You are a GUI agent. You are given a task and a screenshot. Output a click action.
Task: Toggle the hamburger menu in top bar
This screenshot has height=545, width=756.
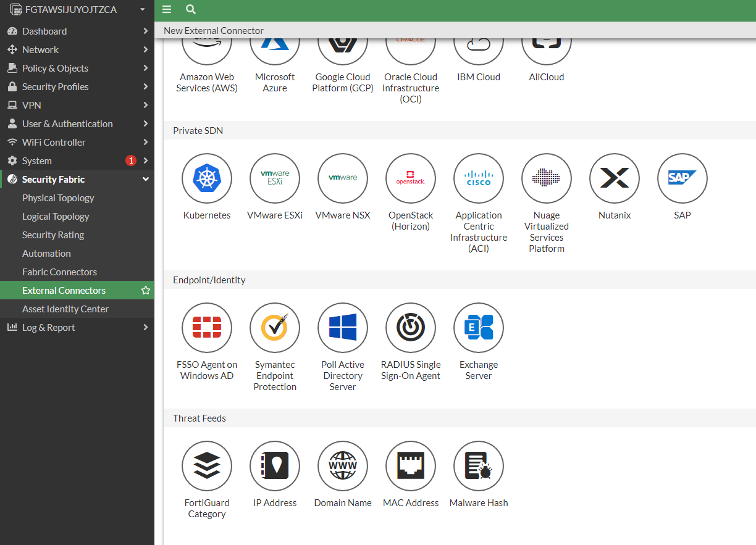166,9
